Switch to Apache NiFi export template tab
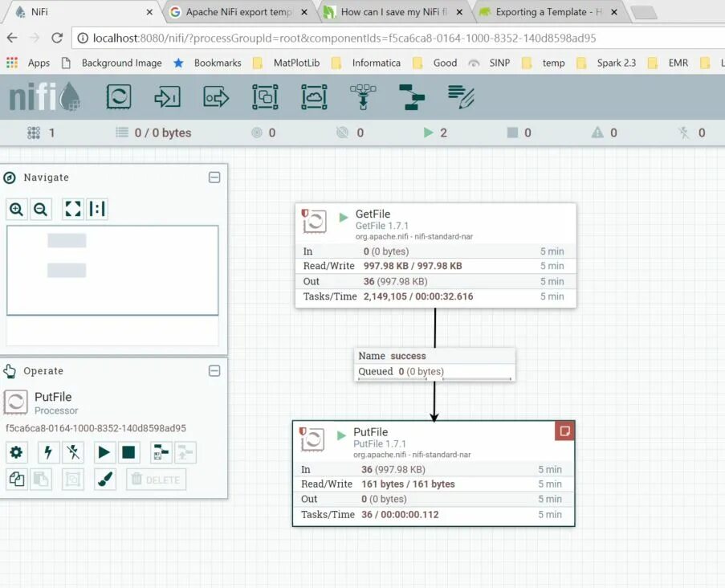Viewport: 725px width, 588px height. pos(238,12)
